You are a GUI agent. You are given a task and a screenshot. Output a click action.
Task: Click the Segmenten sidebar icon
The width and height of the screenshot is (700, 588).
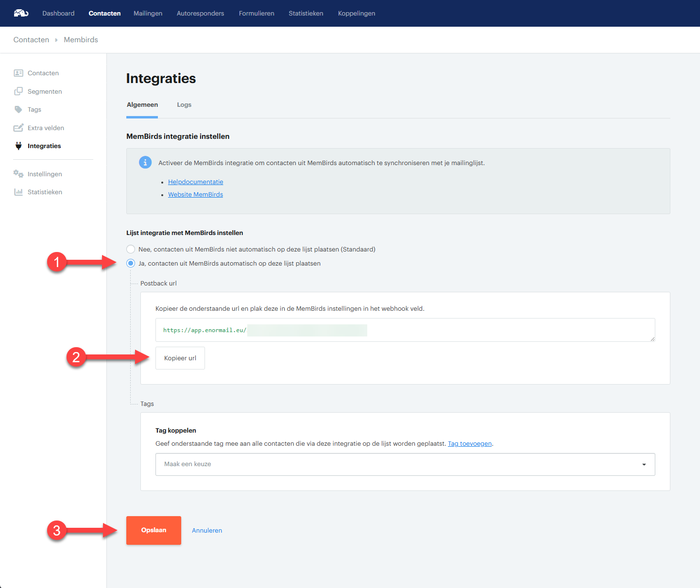point(18,91)
